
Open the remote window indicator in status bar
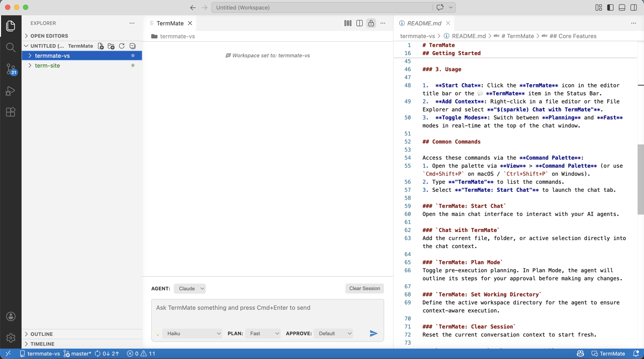click(x=8, y=354)
